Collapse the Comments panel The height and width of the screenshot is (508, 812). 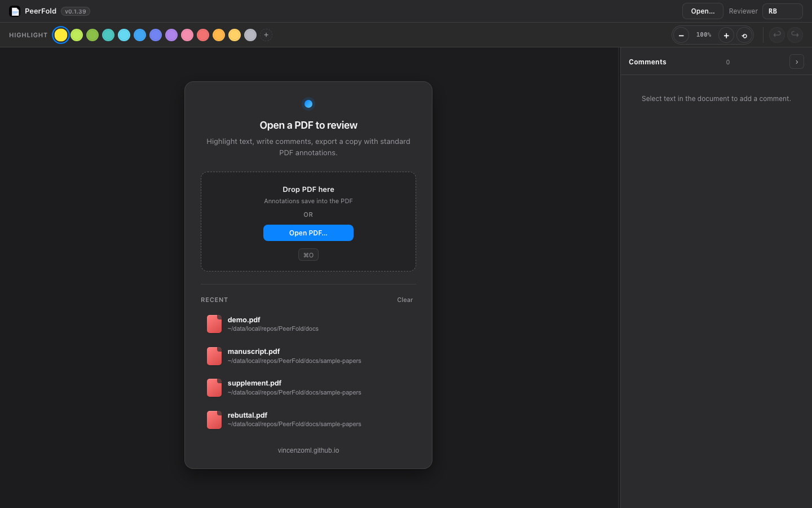click(x=797, y=62)
